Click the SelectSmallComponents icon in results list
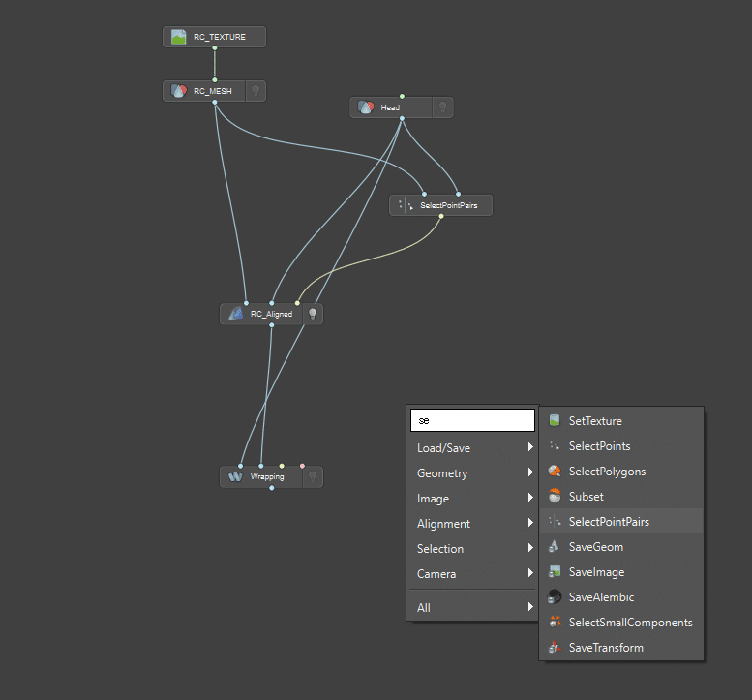 click(x=555, y=623)
